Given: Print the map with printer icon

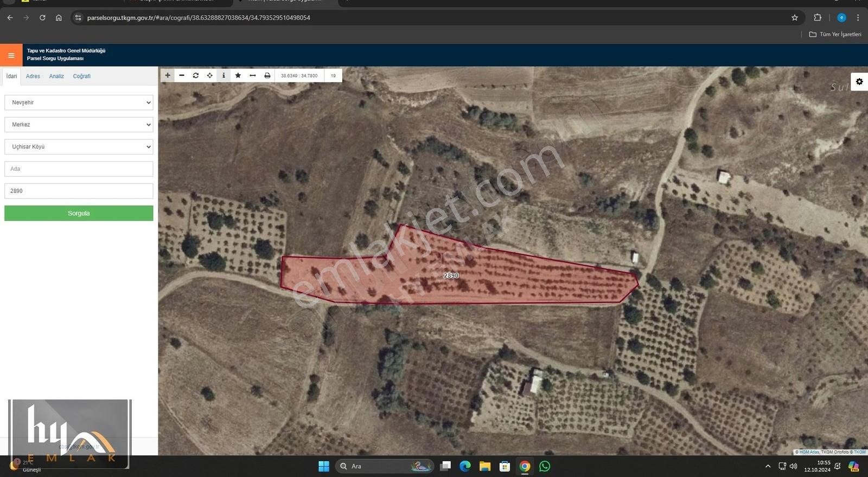Looking at the screenshot, I should [x=267, y=75].
